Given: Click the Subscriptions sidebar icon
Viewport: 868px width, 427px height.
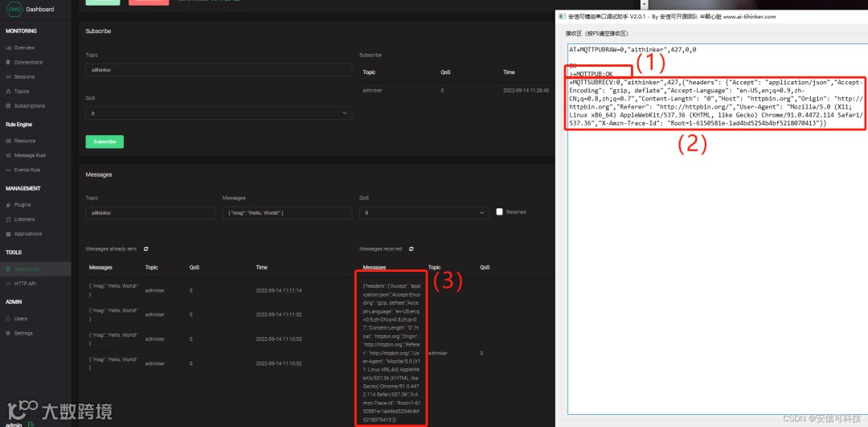Looking at the screenshot, I should (8, 106).
